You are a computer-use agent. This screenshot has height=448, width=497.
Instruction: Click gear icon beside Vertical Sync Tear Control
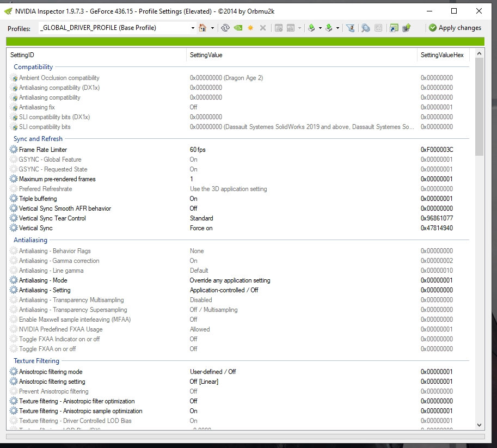(x=14, y=218)
